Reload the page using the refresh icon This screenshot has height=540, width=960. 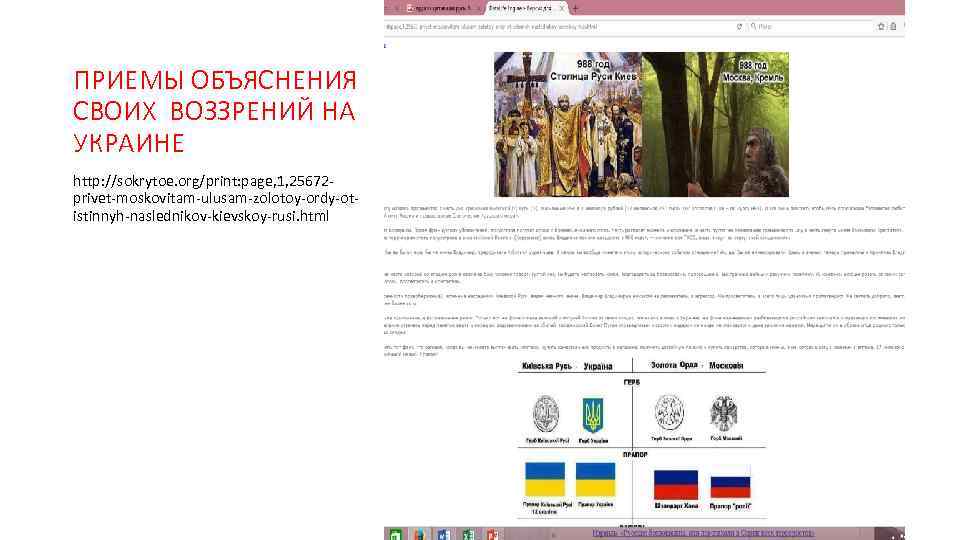(x=739, y=26)
